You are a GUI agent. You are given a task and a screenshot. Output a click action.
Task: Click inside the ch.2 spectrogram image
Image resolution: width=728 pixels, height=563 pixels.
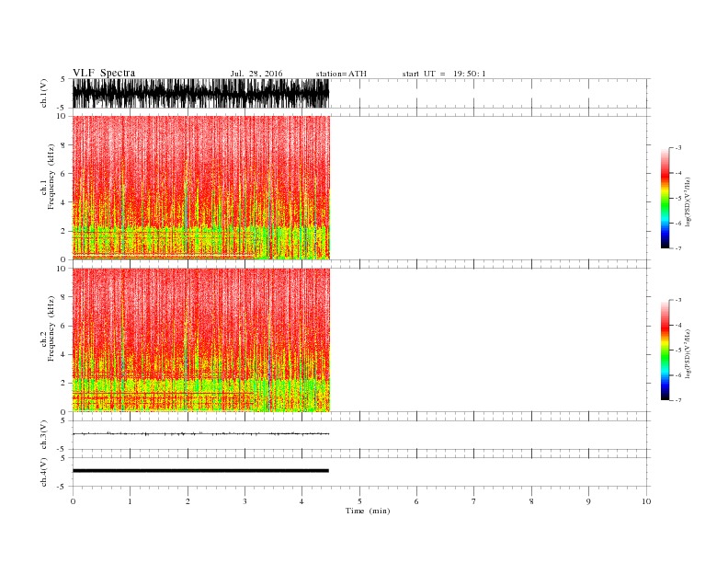(x=201, y=340)
